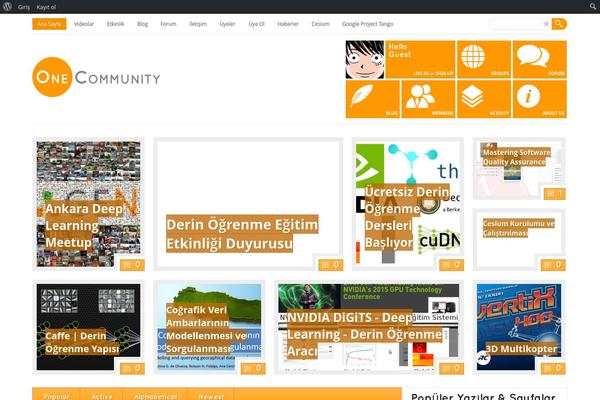
Task: Open the admin bar search magnifier icon
Action: point(593,7)
